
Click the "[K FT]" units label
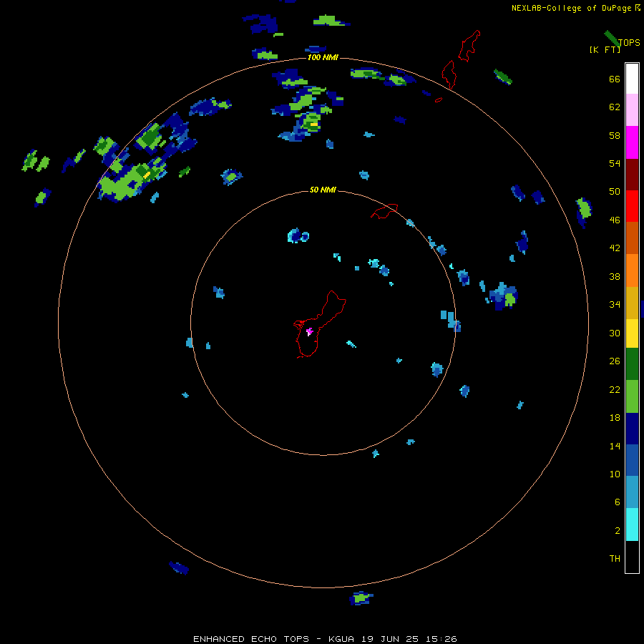click(x=605, y=49)
